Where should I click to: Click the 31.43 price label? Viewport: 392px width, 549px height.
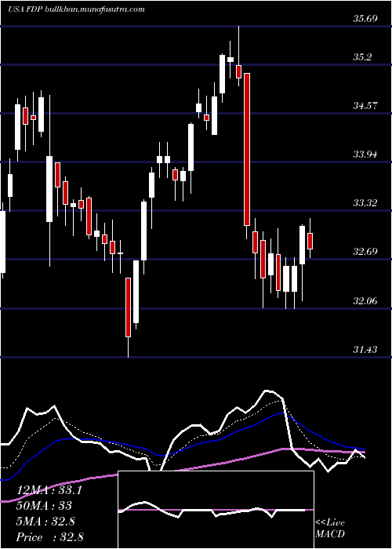[x=365, y=349]
